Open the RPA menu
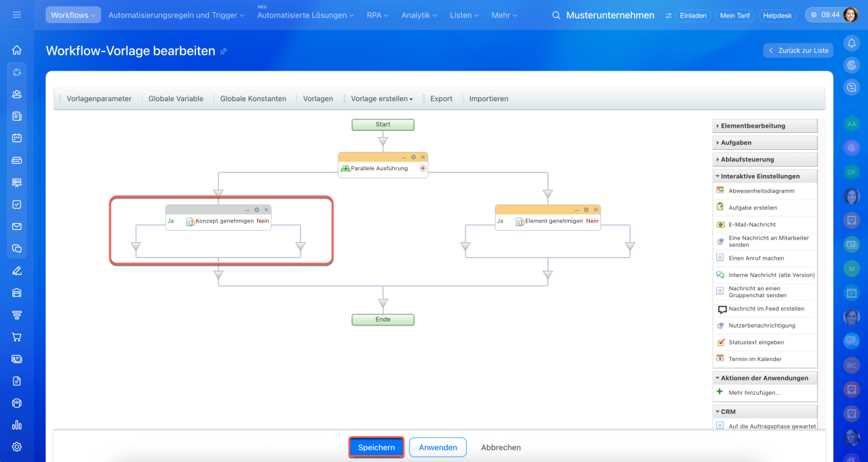The width and height of the screenshot is (868, 462). 378,15
